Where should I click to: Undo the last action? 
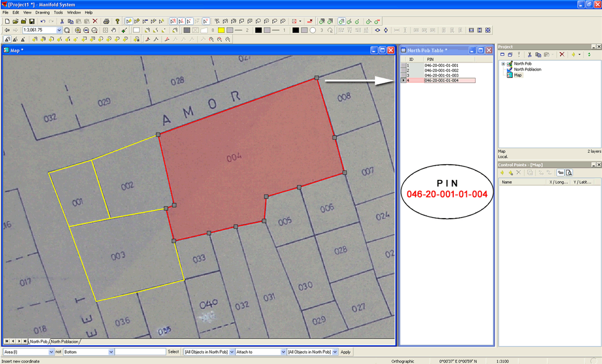[x=42, y=22]
